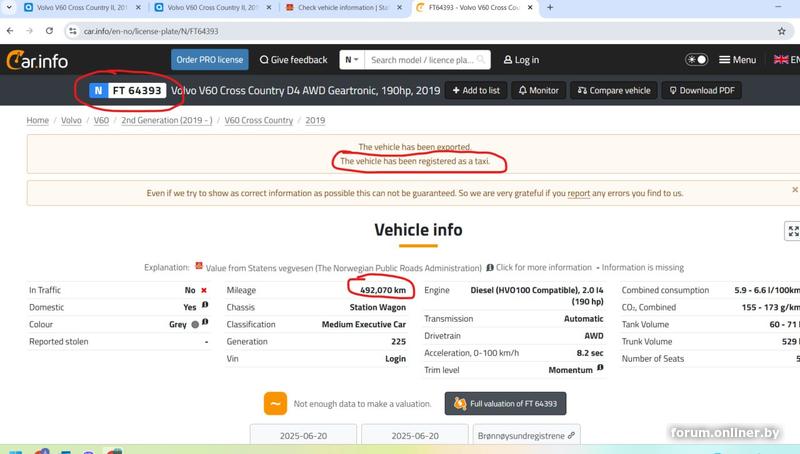
Task: Click info icon beside Momentum trim level
Action: pyautogui.click(x=600, y=368)
